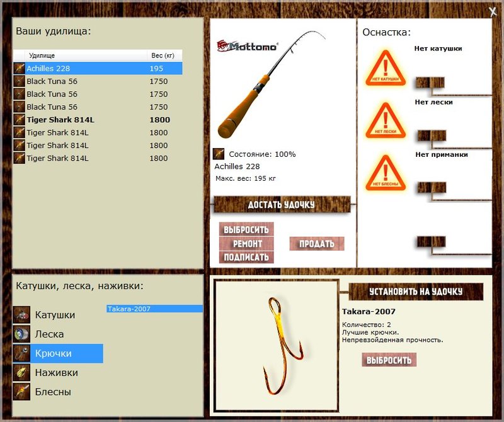Select the bold Tiger Shark 814L row
The width and height of the screenshot is (504, 422).
(x=98, y=120)
